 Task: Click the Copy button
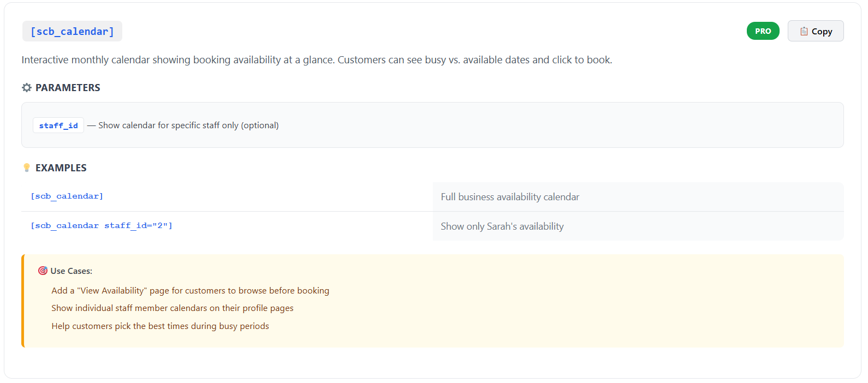tap(815, 31)
